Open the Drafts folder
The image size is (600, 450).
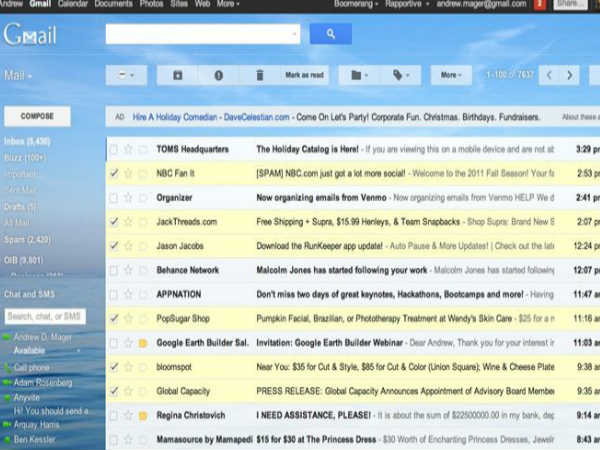[21, 207]
